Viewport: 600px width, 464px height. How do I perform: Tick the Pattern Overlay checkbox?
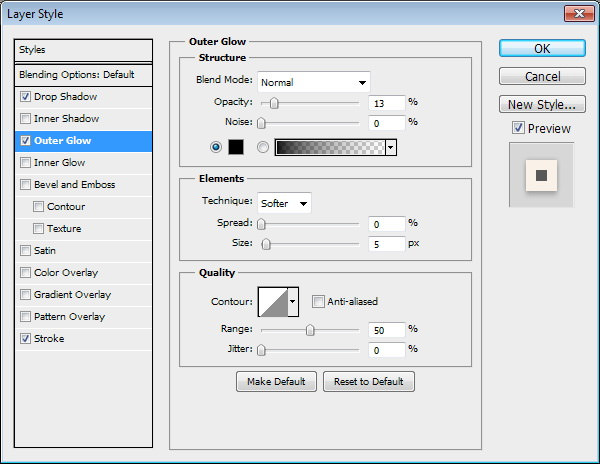pyautogui.click(x=25, y=316)
